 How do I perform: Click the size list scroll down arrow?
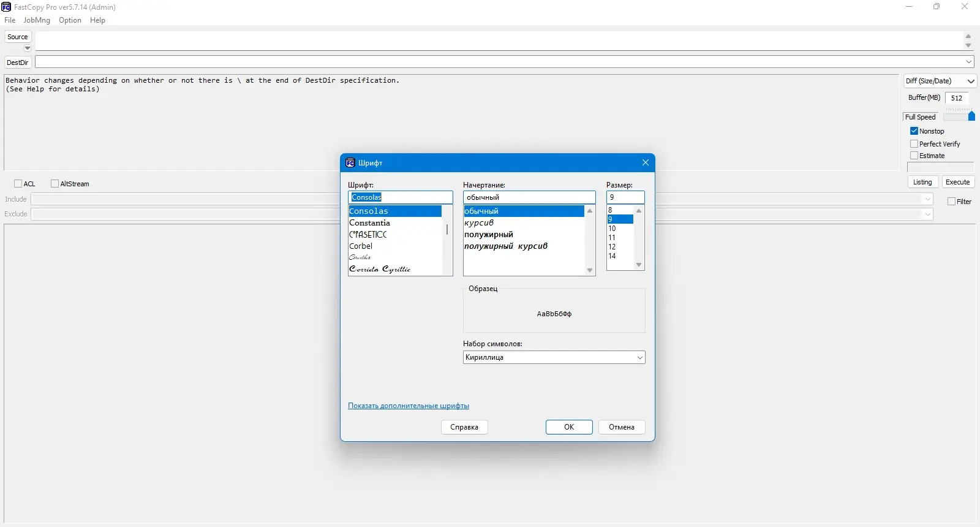tap(639, 265)
